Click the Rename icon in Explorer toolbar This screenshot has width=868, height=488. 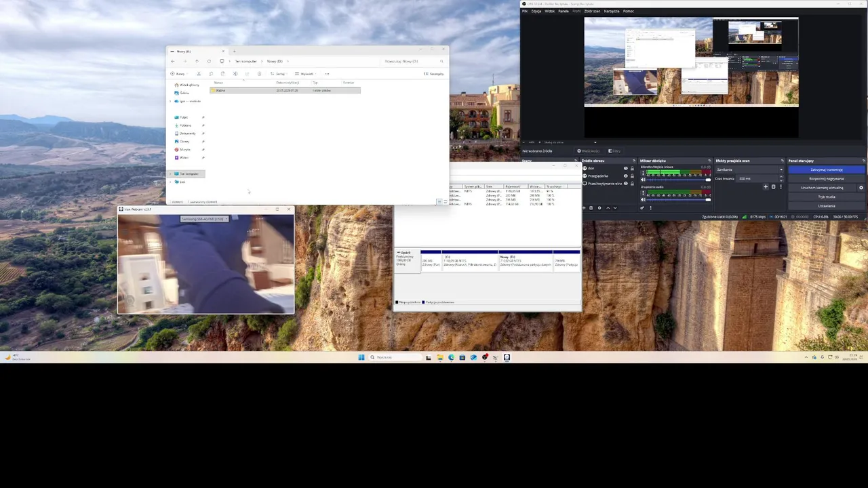pyautogui.click(x=235, y=74)
